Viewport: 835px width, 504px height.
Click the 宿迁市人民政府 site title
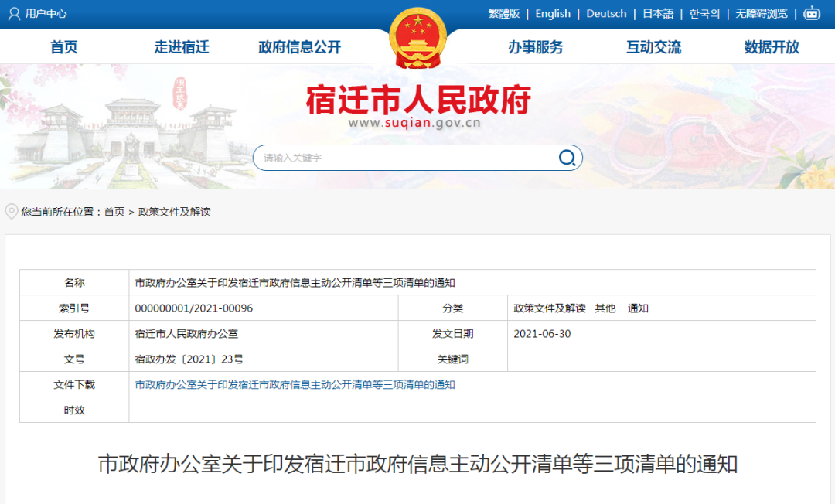pyautogui.click(x=418, y=100)
